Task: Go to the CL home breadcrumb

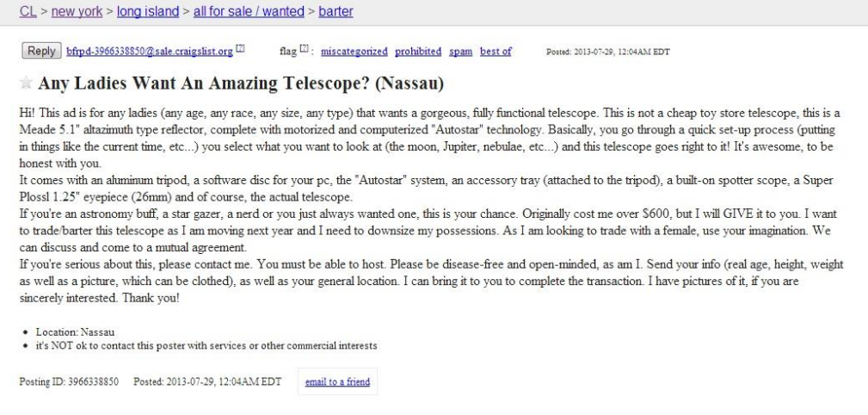Action: pyautogui.click(x=28, y=11)
